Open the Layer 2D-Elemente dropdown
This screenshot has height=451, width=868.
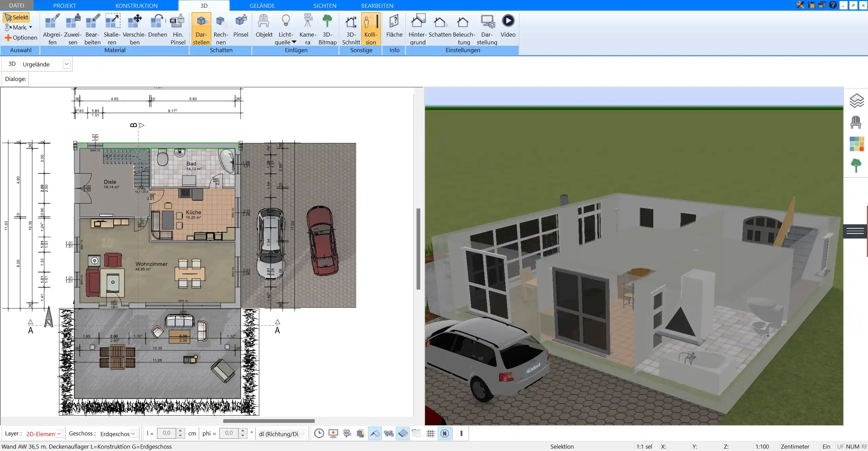59,434
